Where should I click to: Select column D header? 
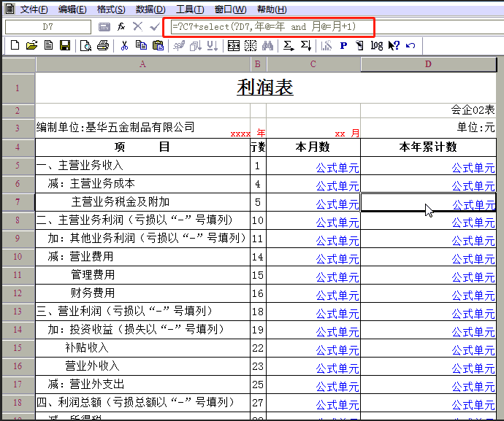click(428, 64)
